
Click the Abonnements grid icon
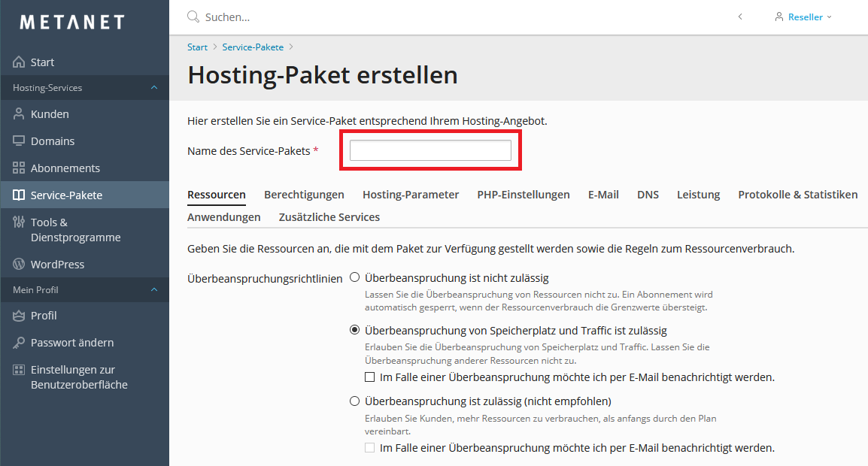tap(19, 168)
